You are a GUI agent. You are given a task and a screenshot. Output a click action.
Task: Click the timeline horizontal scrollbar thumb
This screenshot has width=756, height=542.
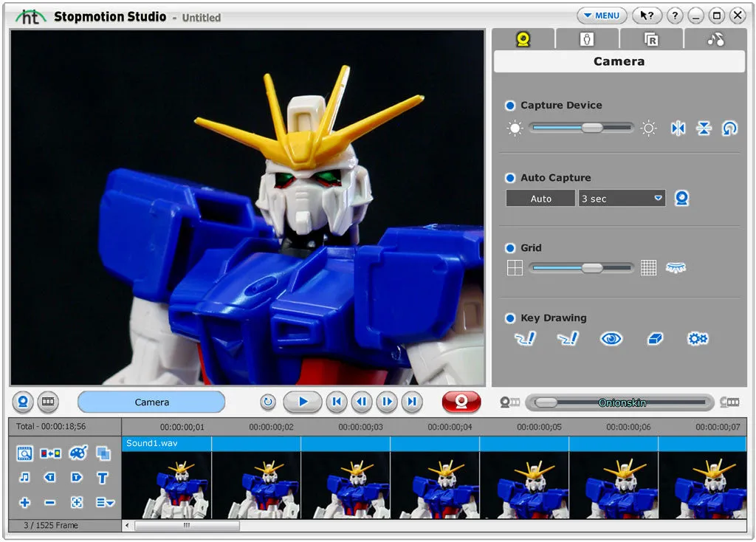click(x=187, y=526)
